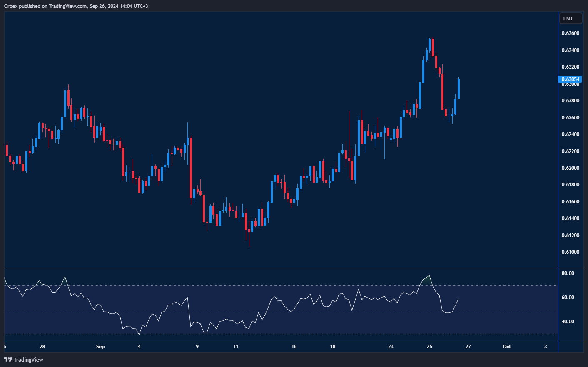Image resolution: width=588 pixels, height=367 pixels.
Task: Click the RSI line peak above 70
Action: click(x=429, y=275)
